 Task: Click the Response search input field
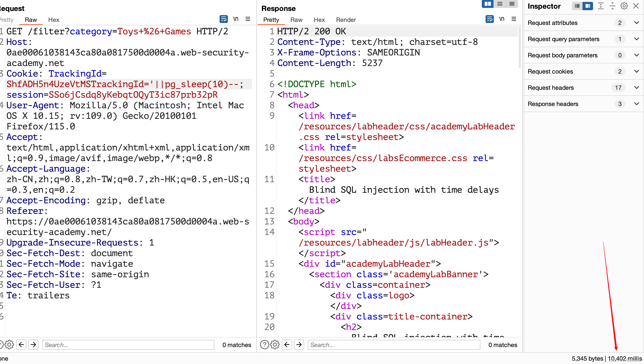[x=394, y=345]
